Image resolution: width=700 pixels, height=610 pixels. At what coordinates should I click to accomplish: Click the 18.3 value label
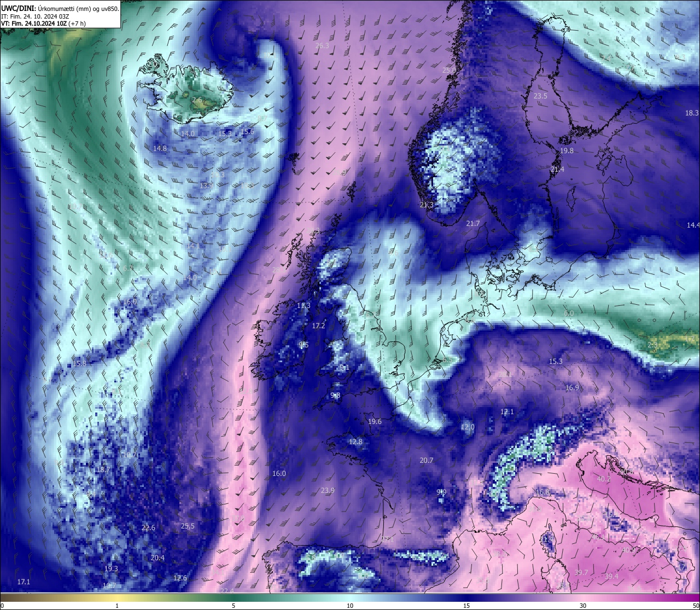(x=692, y=113)
